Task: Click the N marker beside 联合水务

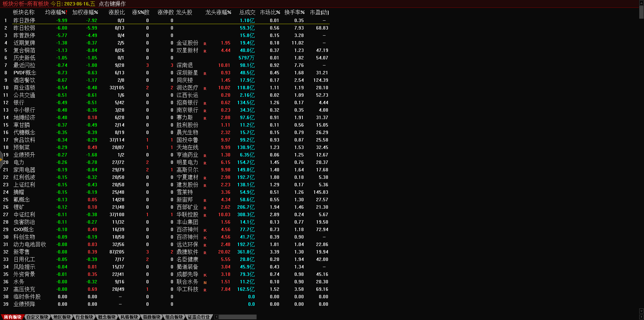Action: (205, 282)
